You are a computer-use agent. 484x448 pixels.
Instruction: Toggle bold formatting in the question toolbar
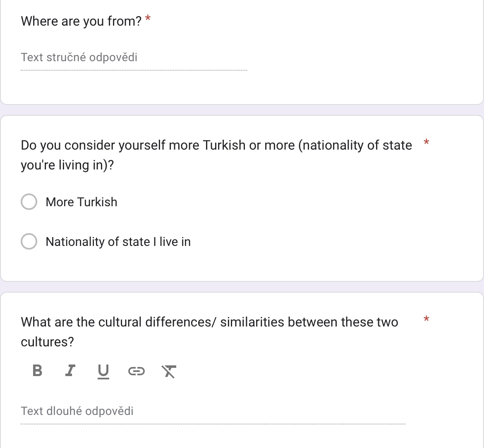click(37, 371)
